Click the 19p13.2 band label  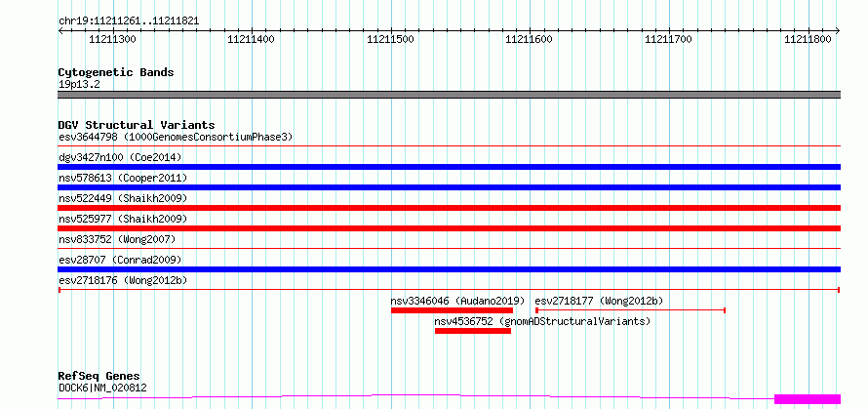79,84
